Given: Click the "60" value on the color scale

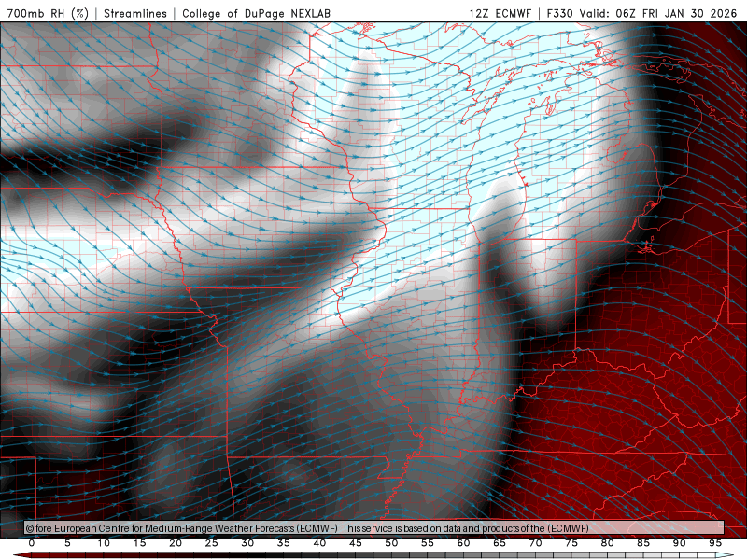Looking at the screenshot, I should coord(463,543).
